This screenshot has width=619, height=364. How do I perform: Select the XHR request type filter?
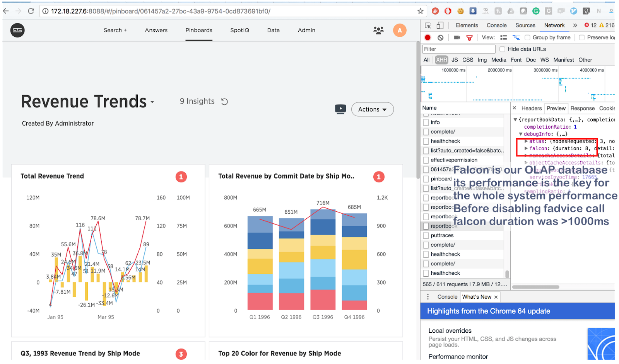tap(441, 60)
